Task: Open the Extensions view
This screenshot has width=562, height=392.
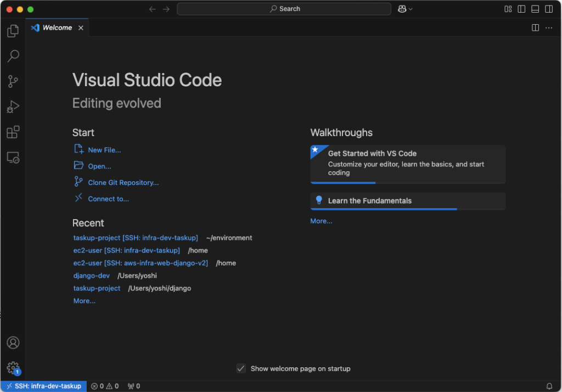Action: (x=12, y=132)
